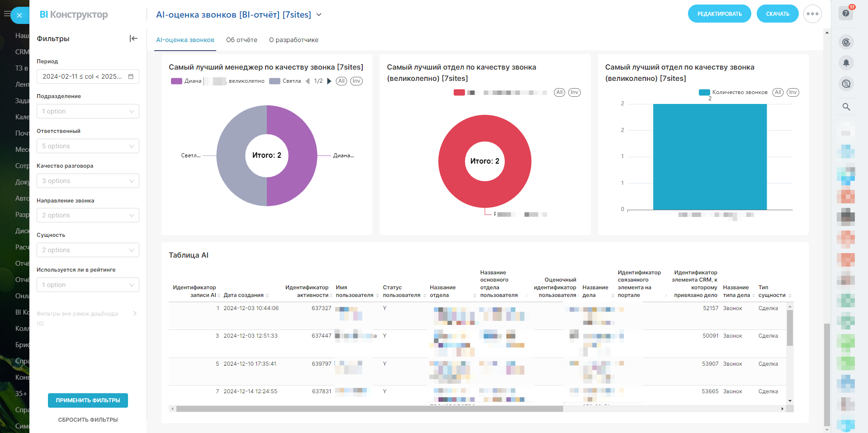
Task: Switch to Об отчёте tab
Action: tap(242, 40)
